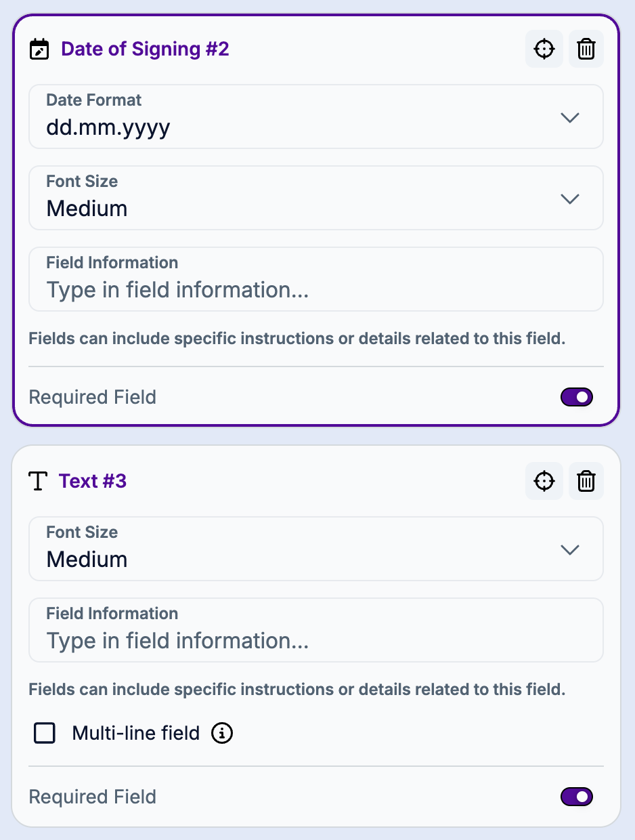Show info about Multi-line field
Viewport: 635px width, 840px height.
[222, 733]
